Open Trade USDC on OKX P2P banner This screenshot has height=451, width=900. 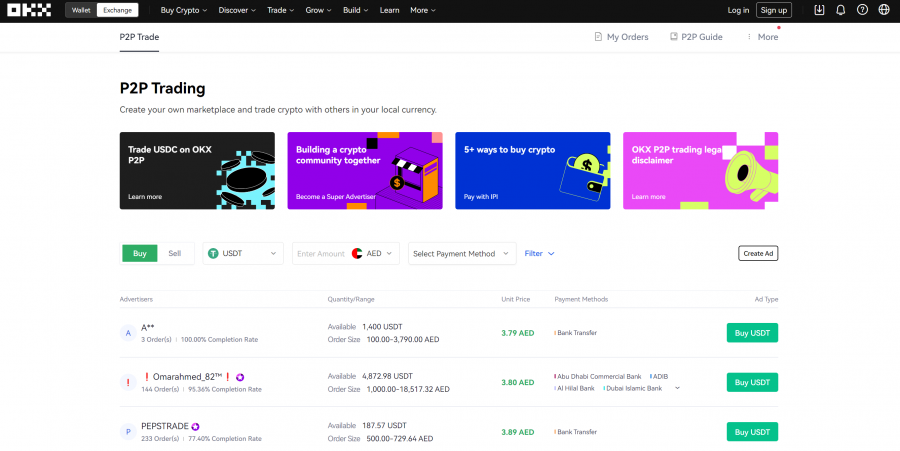point(197,170)
